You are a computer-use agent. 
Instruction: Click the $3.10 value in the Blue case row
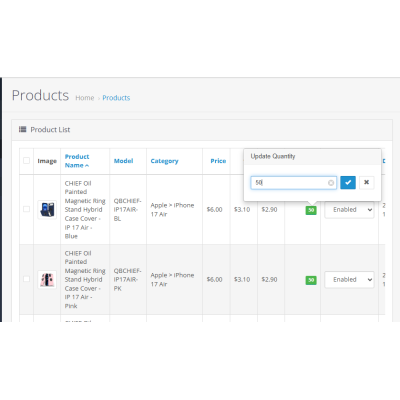pos(242,210)
